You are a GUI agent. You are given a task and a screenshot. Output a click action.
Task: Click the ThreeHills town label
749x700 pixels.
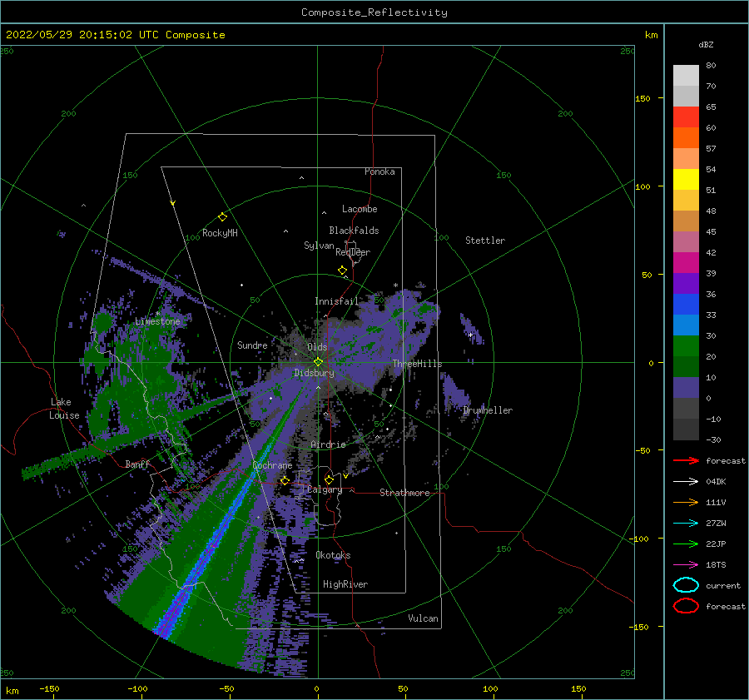click(x=418, y=364)
